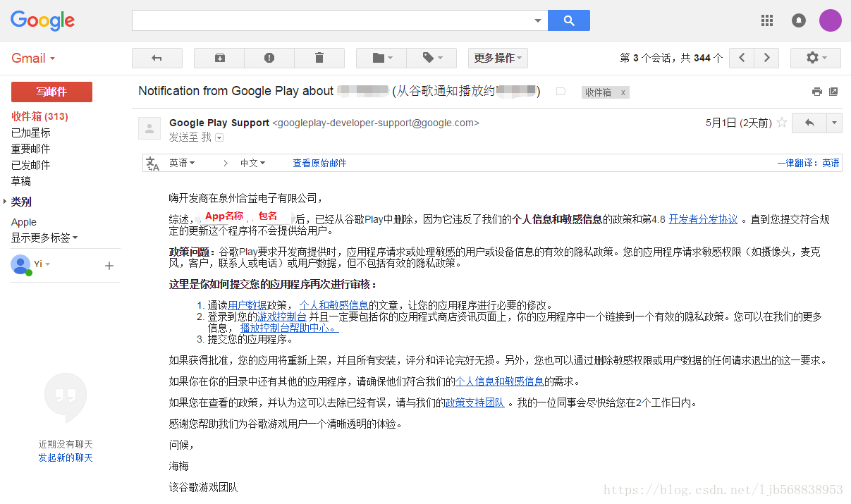
Task: Open conversation in new window
Action: 833,92
